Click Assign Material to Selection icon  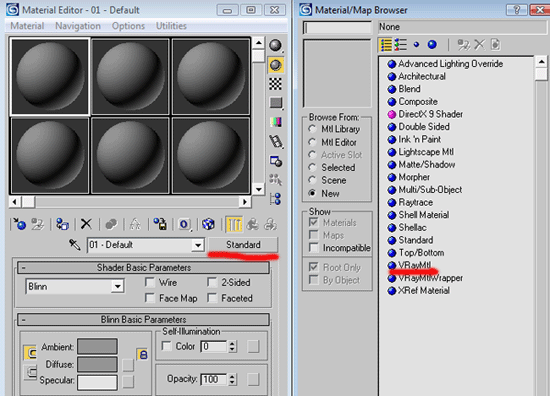62,224
